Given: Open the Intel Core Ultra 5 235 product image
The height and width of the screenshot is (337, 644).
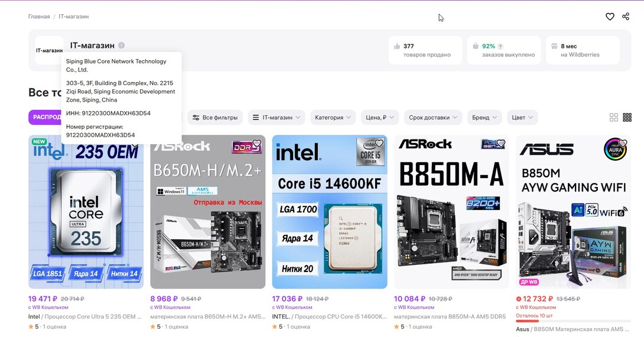Looking at the screenshot, I should [x=86, y=225].
